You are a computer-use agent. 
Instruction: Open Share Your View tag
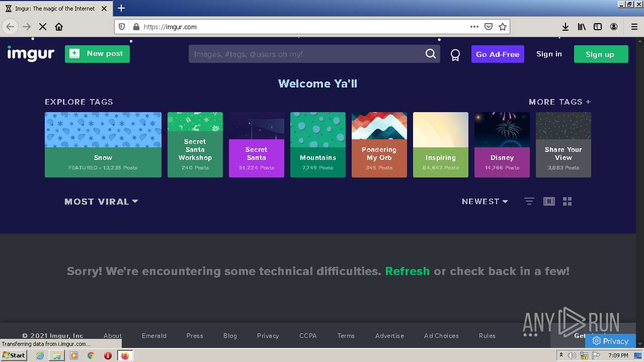(x=563, y=145)
